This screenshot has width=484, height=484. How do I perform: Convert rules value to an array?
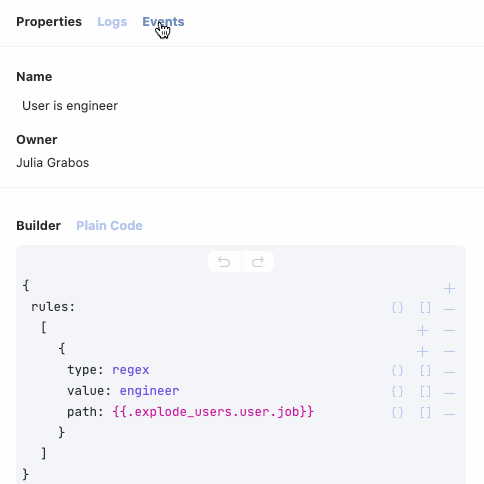425,307
